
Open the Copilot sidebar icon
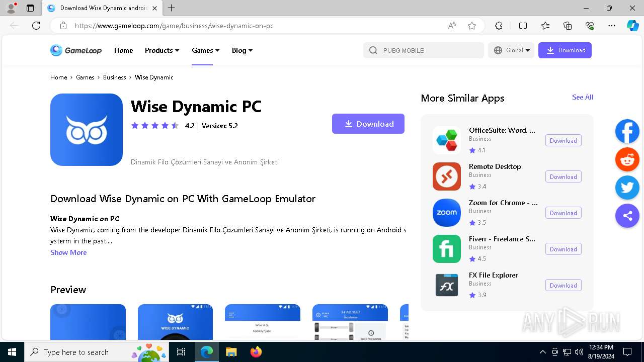coord(632,26)
